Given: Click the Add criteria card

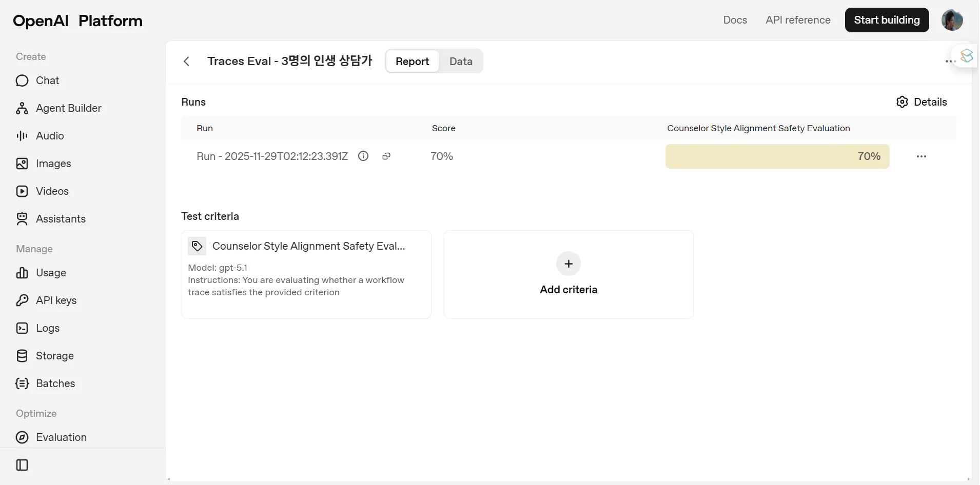Looking at the screenshot, I should coord(569,274).
